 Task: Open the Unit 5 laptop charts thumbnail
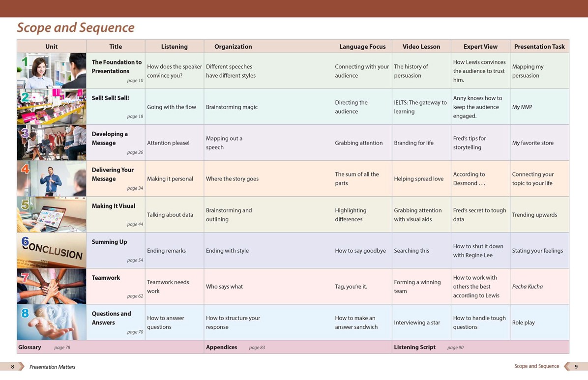52,214
